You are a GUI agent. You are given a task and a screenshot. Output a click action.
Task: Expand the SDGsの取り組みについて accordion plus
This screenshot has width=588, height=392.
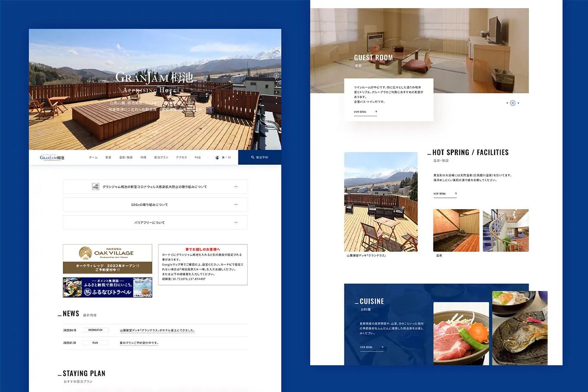236,205
